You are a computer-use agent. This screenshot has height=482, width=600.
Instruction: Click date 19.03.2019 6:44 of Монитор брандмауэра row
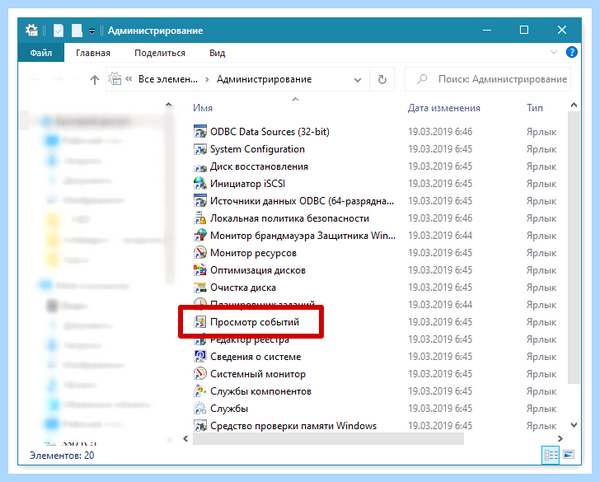pyautogui.click(x=440, y=235)
